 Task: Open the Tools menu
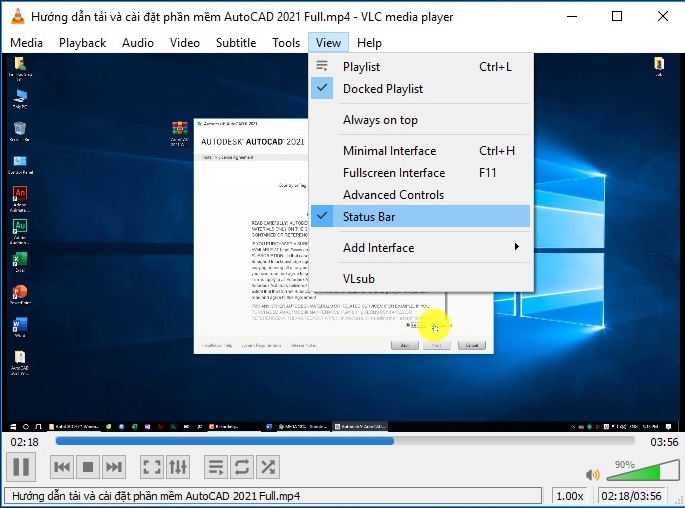click(x=286, y=43)
